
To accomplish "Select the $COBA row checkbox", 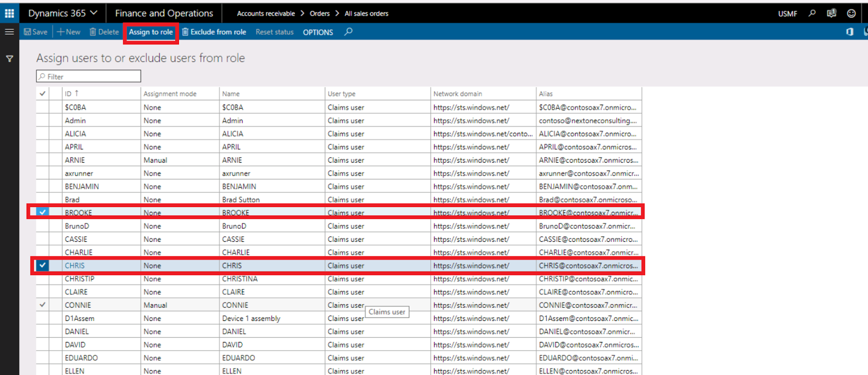I will pyautogui.click(x=42, y=107).
